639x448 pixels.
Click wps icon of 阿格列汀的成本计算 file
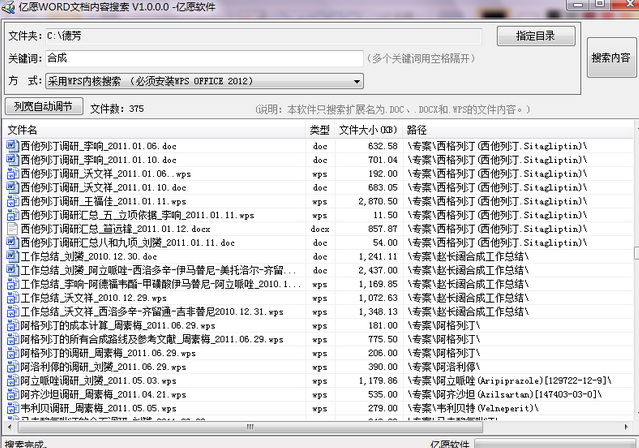[x=13, y=326]
